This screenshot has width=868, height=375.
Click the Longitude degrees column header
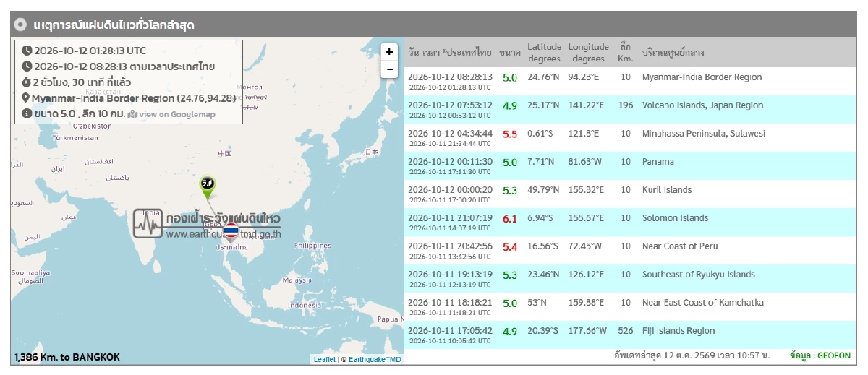click(x=588, y=52)
